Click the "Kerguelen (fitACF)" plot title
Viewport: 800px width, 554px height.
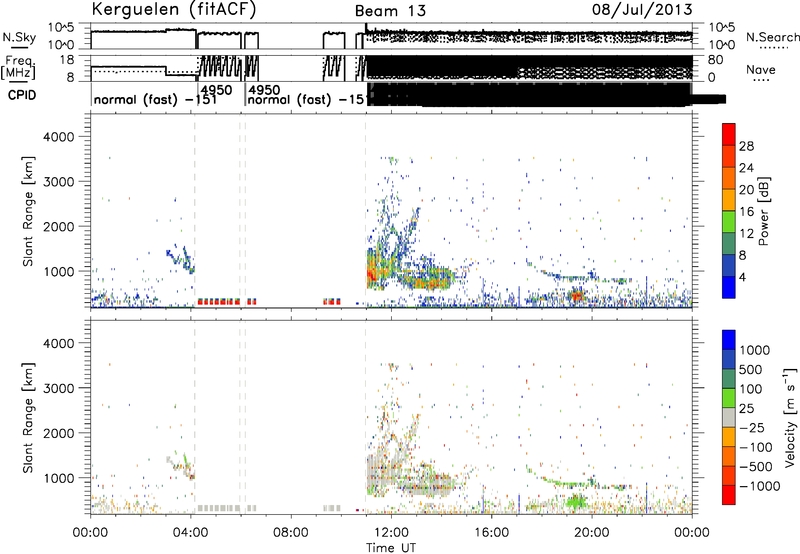pyautogui.click(x=174, y=9)
